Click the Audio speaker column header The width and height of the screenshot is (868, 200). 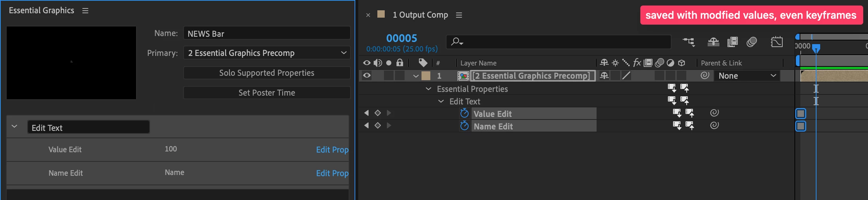(378, 63)
